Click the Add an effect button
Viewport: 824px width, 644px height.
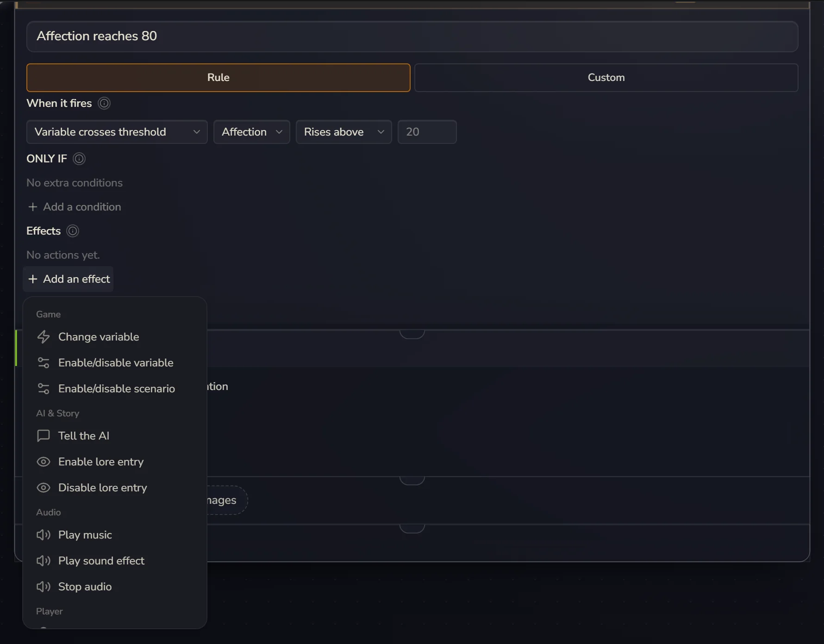69,279
